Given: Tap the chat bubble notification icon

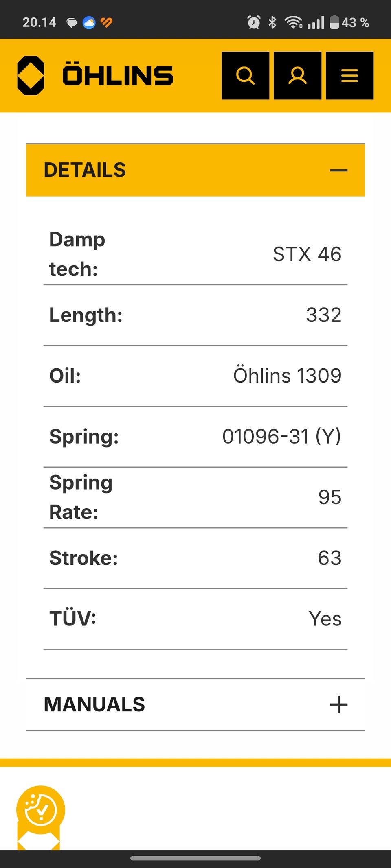Looking at the screenshot, I should click(72, 23).
